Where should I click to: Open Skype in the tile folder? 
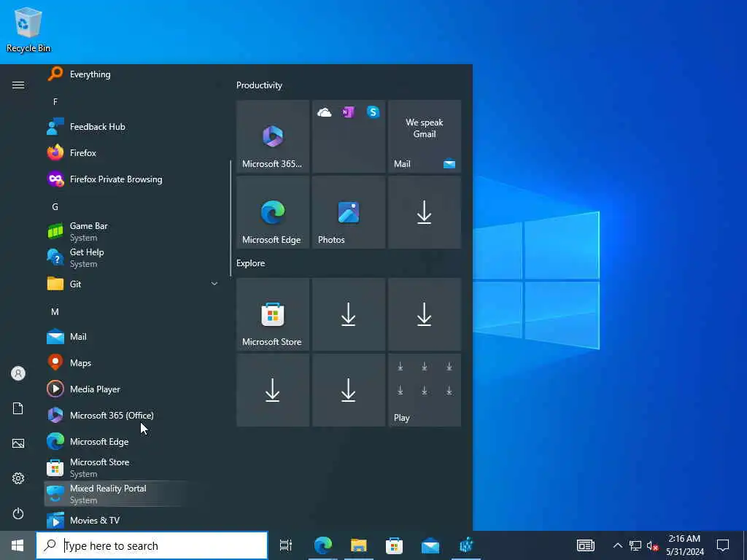[373, 112]
